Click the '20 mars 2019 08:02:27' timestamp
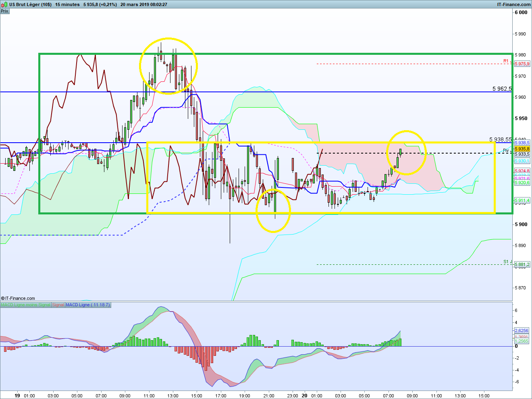 [144, 4]
